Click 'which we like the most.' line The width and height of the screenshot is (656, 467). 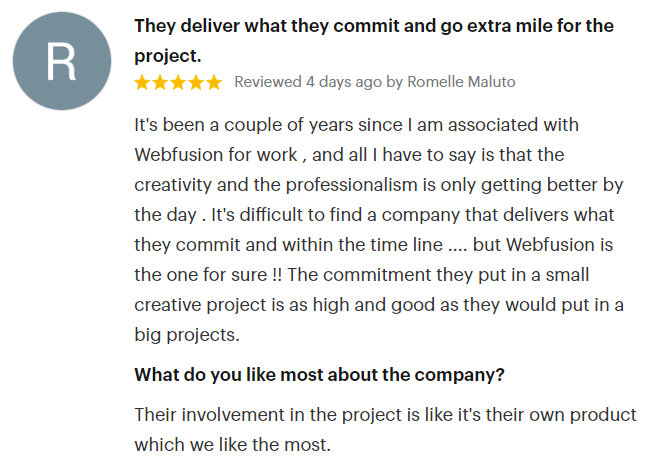coord(233,444)
